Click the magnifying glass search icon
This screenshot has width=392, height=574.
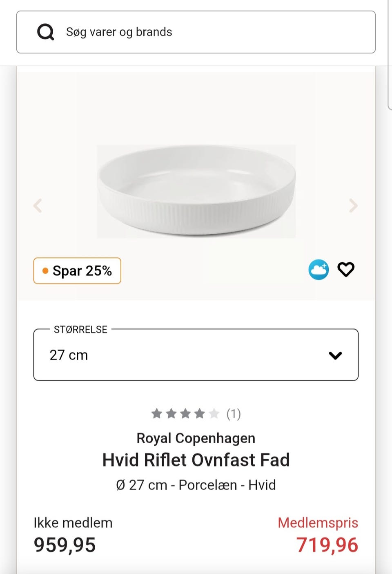(45, 32)
